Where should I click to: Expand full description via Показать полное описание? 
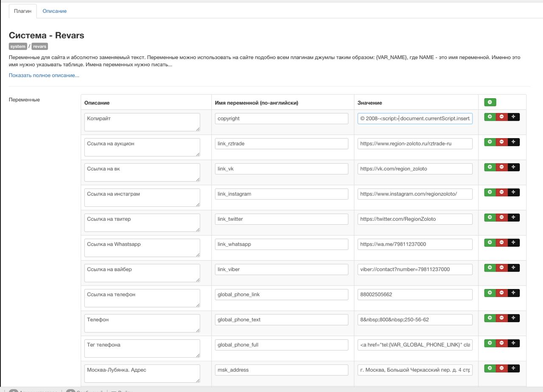click(x=44, y=75)
